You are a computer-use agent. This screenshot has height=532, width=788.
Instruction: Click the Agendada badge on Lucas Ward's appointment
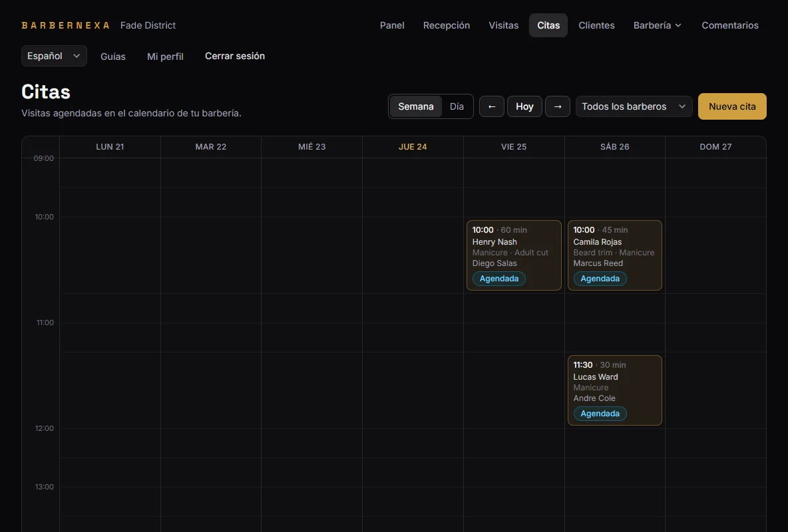tap(600, 414)
